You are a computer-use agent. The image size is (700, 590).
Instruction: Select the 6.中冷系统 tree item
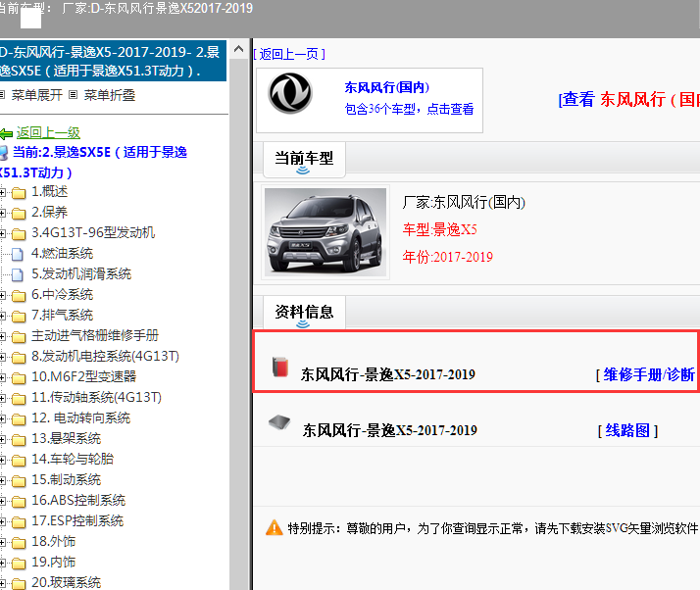[62, 295]
